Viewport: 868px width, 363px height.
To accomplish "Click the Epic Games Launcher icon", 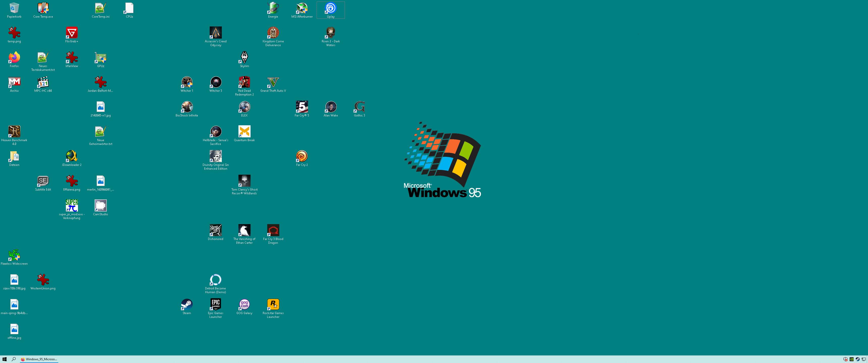I will coord(216,305).
